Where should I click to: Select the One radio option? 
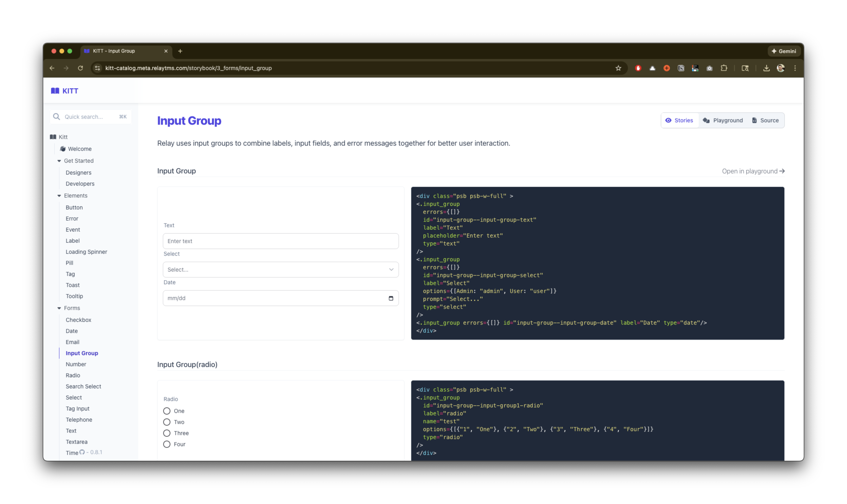pyautogui.click(x=166, y=411)
